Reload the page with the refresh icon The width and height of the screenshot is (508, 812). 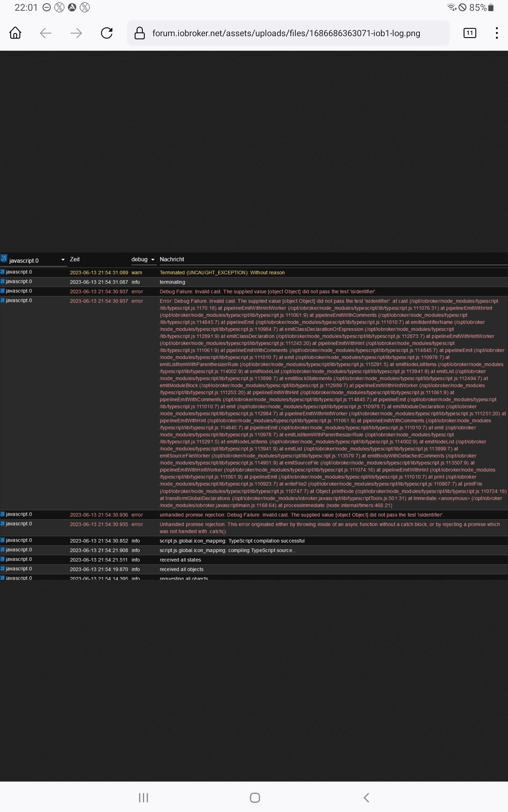107,33
